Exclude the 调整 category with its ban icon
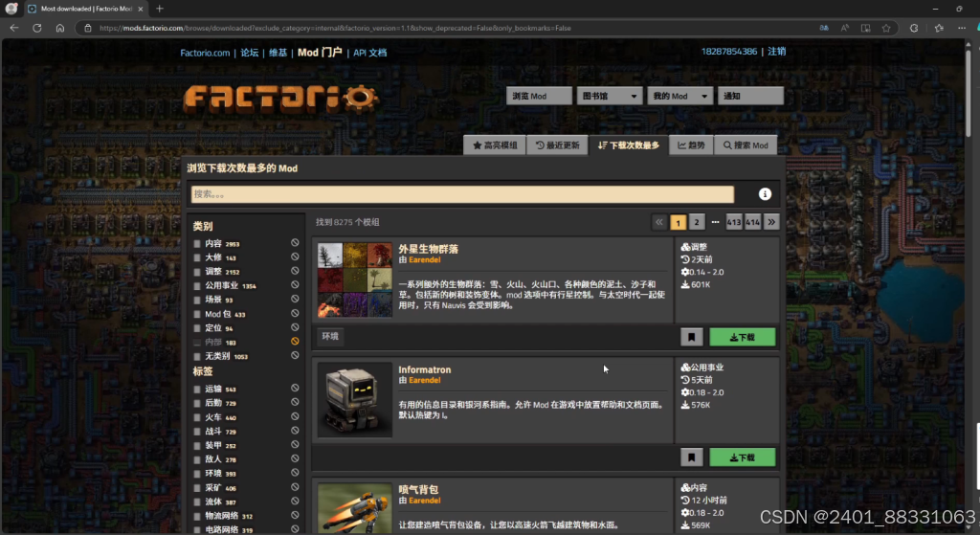Screen dimensions: 980x535 tap(295, 271)
